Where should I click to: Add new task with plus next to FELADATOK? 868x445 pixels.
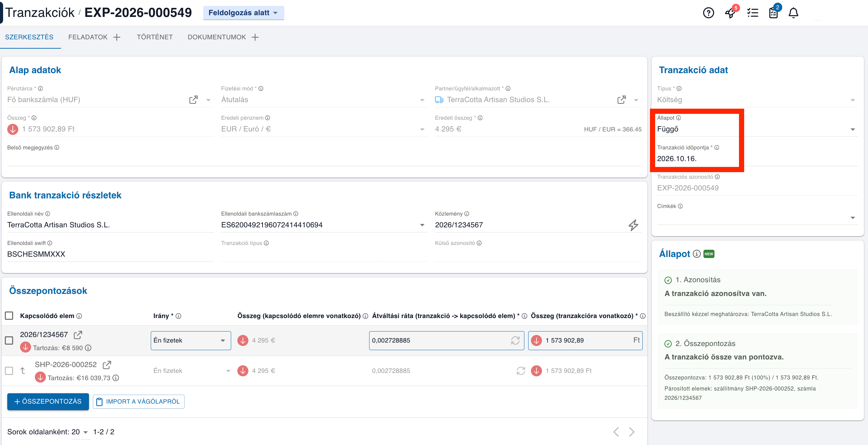(117, 37)
